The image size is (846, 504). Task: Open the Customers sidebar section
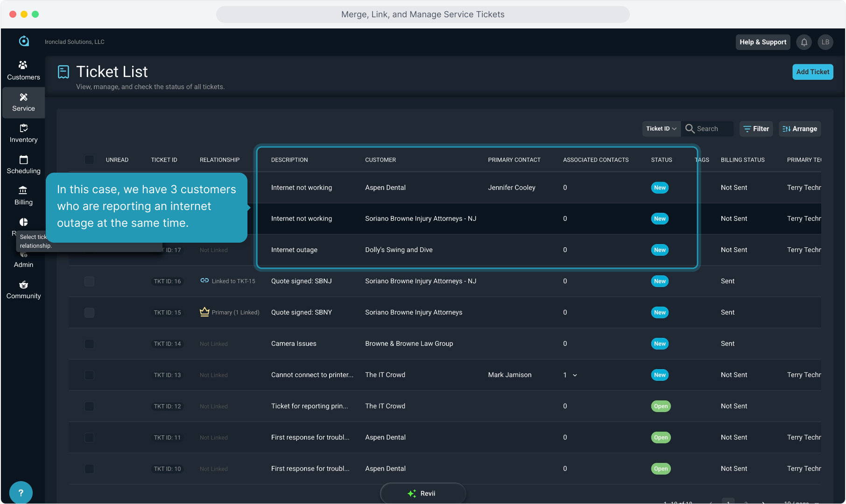coord(23,70)
